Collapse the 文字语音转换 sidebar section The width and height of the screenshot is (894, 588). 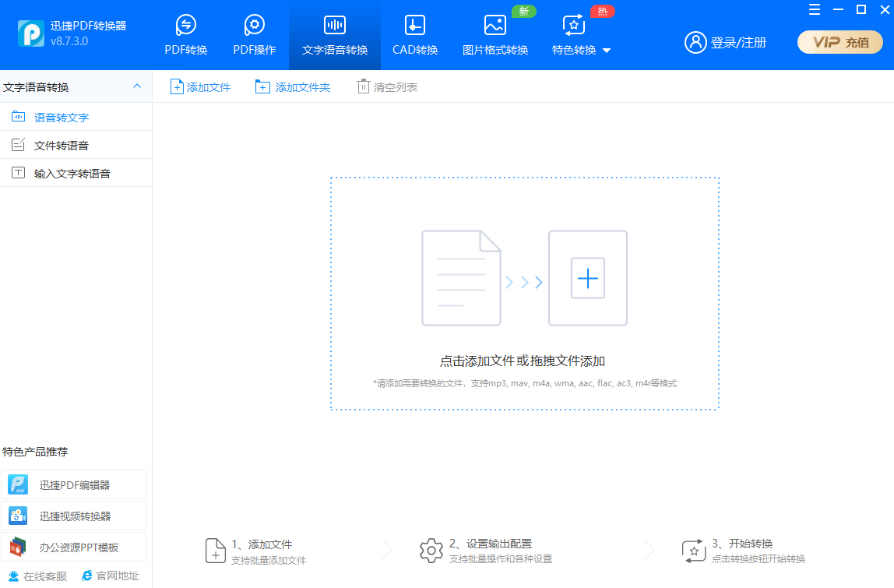click(x=137, y=86)
